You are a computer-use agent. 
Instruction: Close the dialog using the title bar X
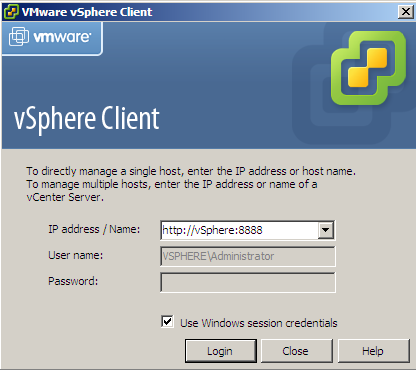[x=406, y=12]
